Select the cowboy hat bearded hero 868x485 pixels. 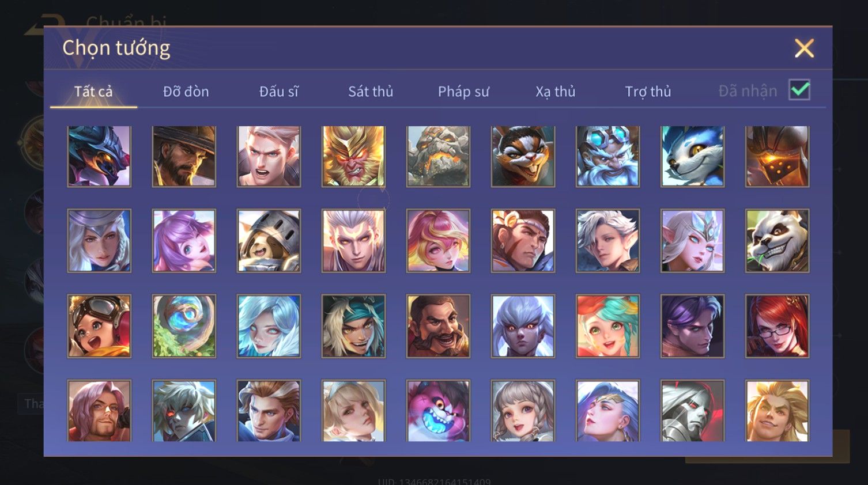(x=184, y=156)
